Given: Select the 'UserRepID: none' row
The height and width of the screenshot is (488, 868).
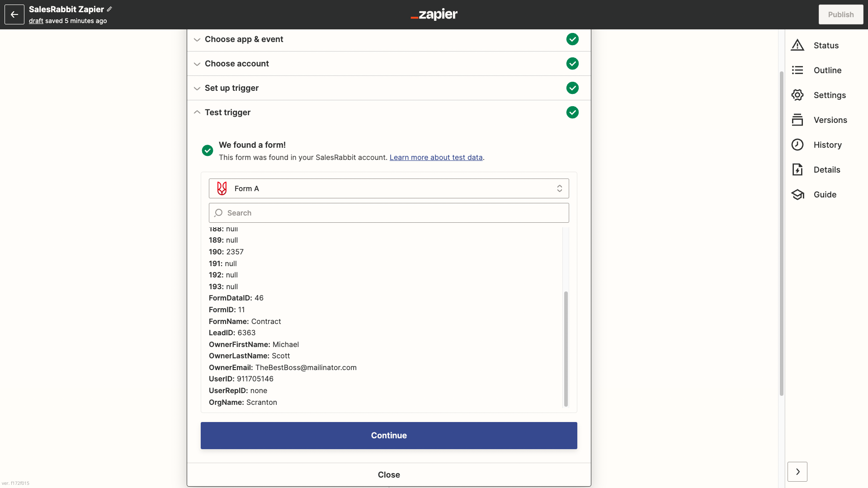Looking at the screenshot, I should pyautogui.click(x=238, y=390).
